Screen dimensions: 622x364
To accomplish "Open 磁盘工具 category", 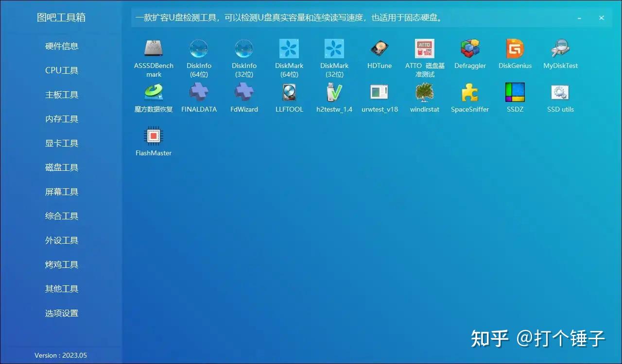I will [62, 167].
